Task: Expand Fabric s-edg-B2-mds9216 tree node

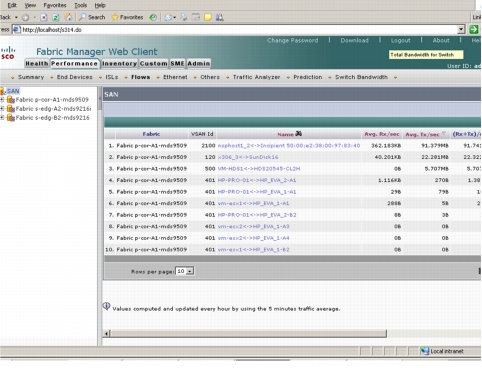Action: [2, 118]
